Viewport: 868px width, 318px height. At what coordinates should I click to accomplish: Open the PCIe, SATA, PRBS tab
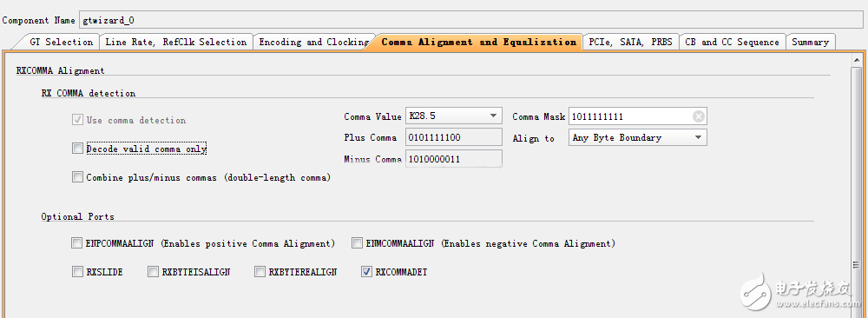[x=630, y=42]
